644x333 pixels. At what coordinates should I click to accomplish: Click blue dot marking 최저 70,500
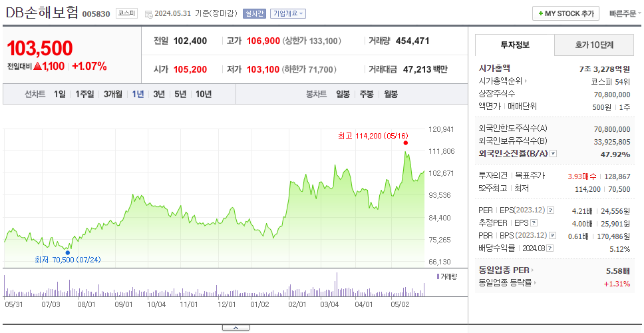point(68,252)
